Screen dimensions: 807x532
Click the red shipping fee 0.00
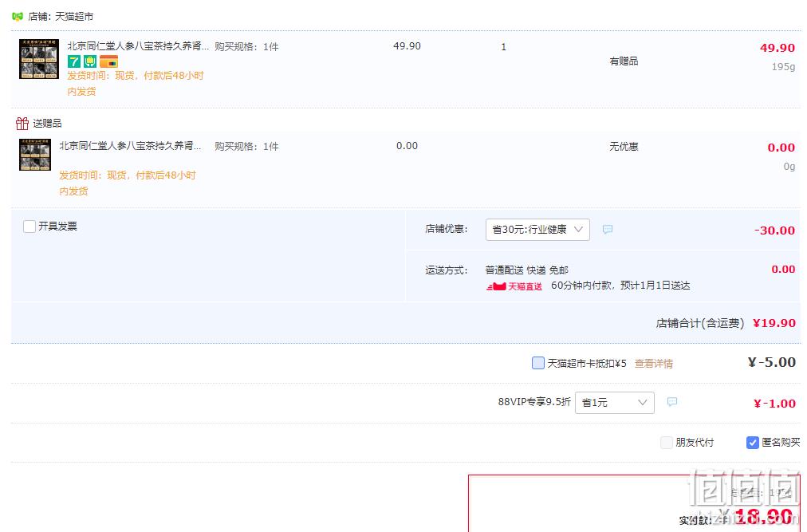click(x=783, y=269)
